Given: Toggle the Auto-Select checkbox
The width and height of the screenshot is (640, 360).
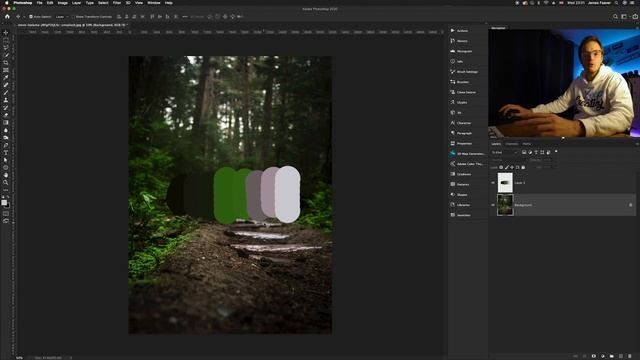Looking at the screenshot, I should (31, 17).
